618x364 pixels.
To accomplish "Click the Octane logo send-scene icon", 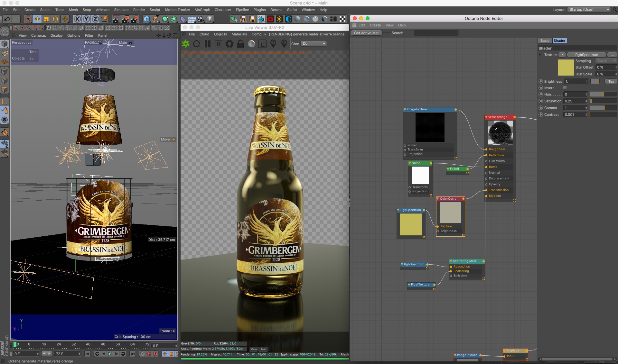I will pos(186,44).
